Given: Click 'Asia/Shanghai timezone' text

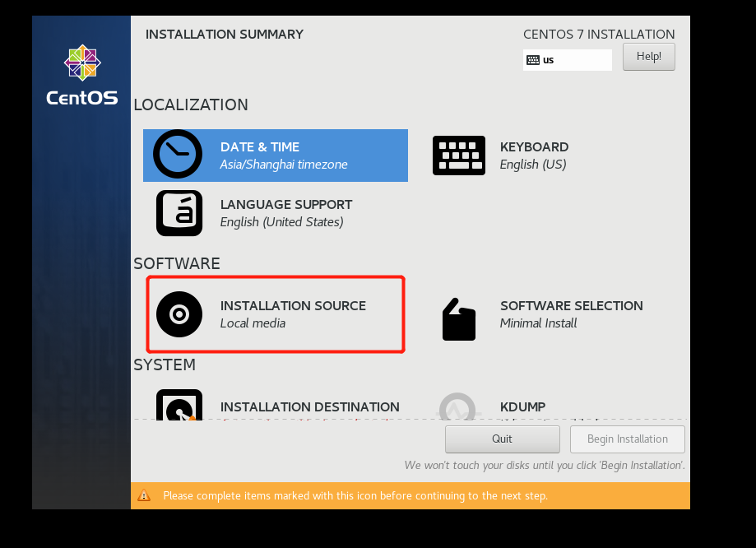Looking at the screenshot, I should click(284, 165).
